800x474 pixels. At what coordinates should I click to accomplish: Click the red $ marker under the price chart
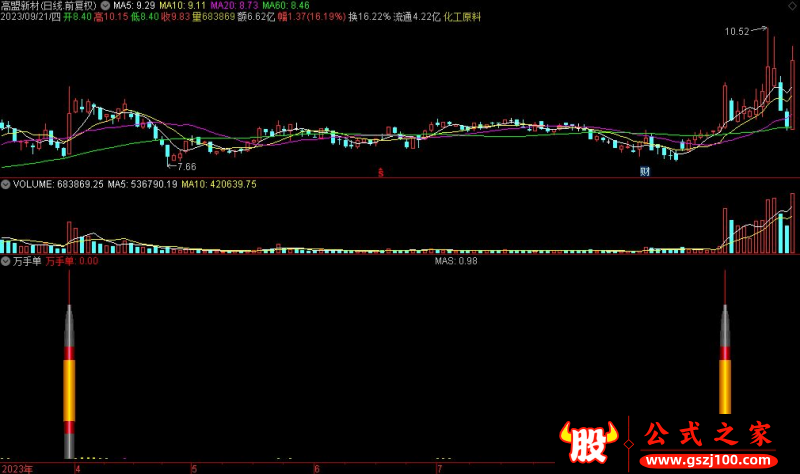click(381, 172)
